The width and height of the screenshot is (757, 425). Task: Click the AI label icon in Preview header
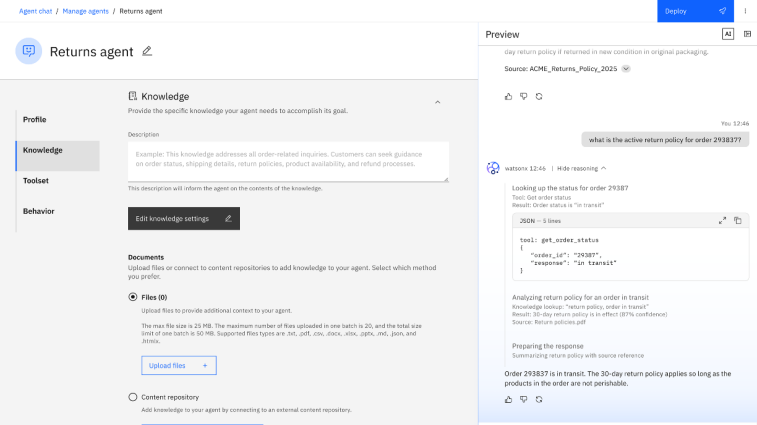click(x=727, y=34)
